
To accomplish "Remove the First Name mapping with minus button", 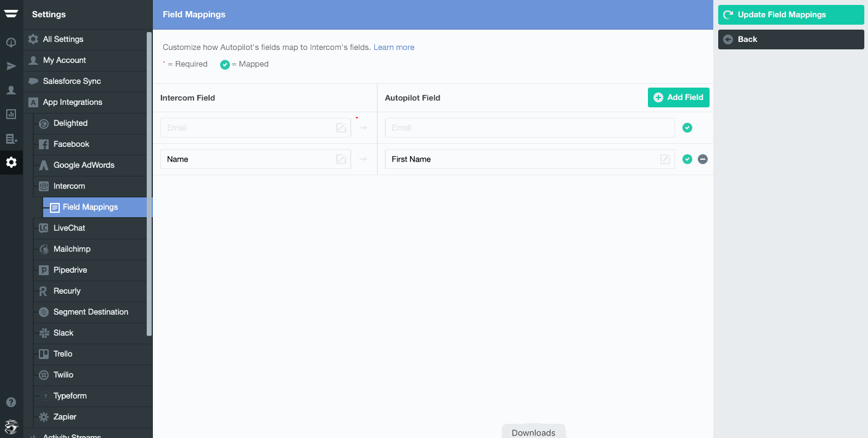I will click(x=703, y=159).
